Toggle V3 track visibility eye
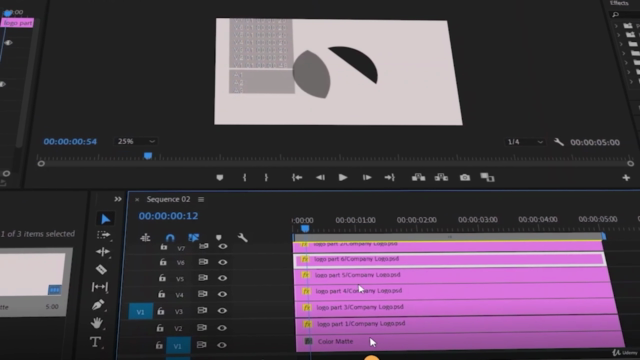The width and height of the screenshot is (640, 360). point(222,311)
